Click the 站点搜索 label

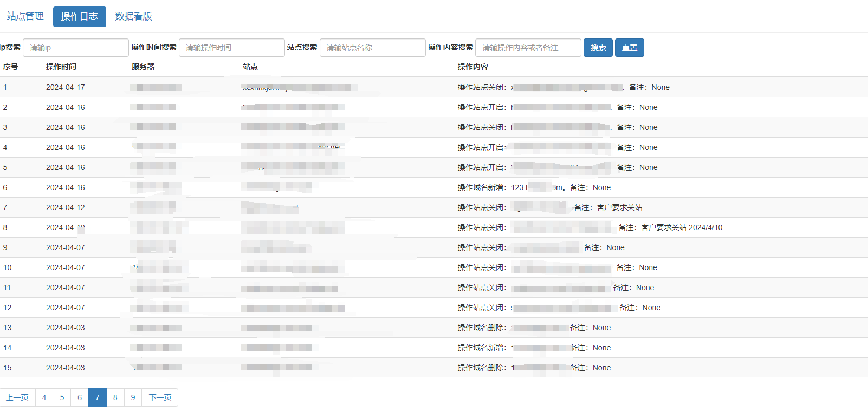click(x=302, y=47)
